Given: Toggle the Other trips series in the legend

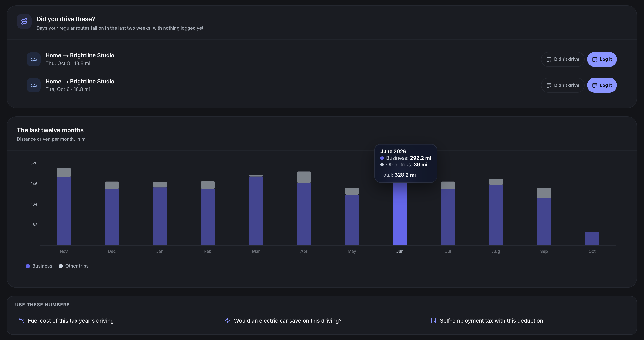Looking at the screenshot, I should (x=73, y=266).
